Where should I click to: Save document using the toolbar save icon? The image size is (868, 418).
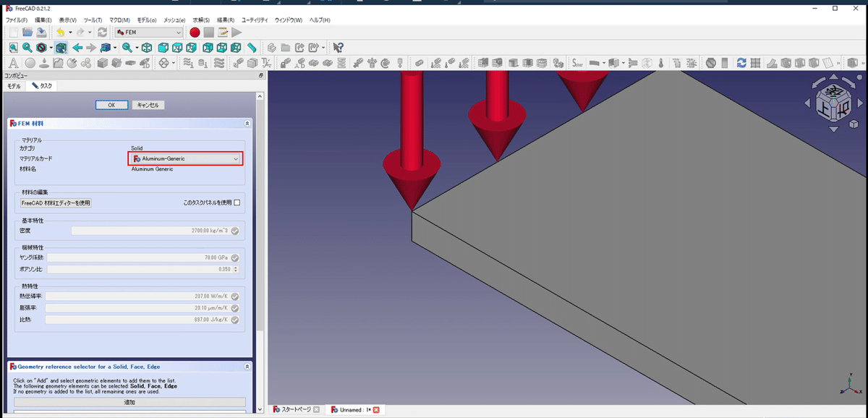tap(41, 33)
